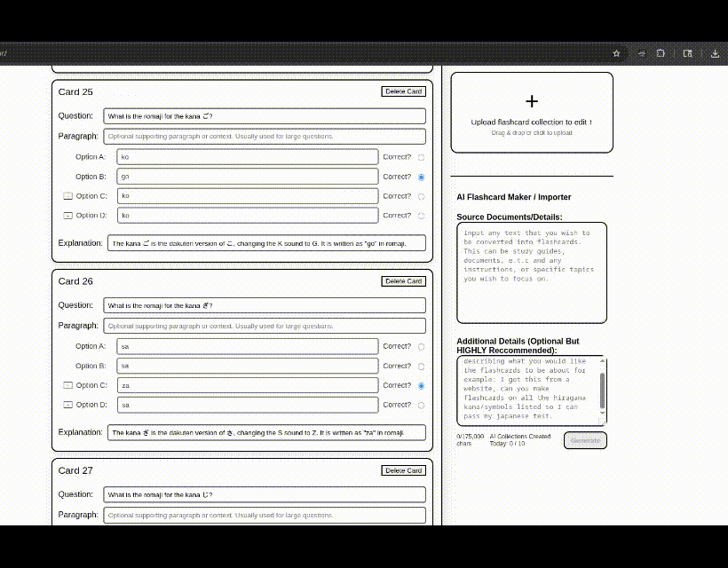728x568 pixels.
Task: Edit Card 26 Explanation field
Action: click(x=266, y=432)
